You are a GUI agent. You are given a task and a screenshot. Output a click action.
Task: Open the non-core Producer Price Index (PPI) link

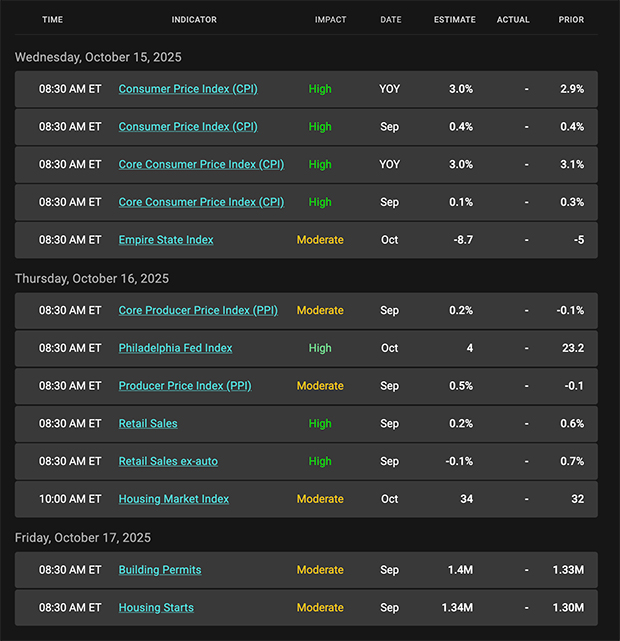[x=185, y=386]
